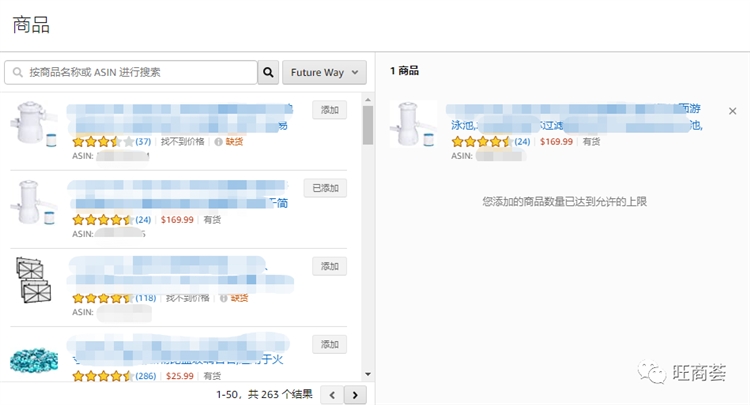The image size is (750, 405).
Task: Click the product list scrollbar thumb
Action: pyautogui.click(x=367, y=125)
